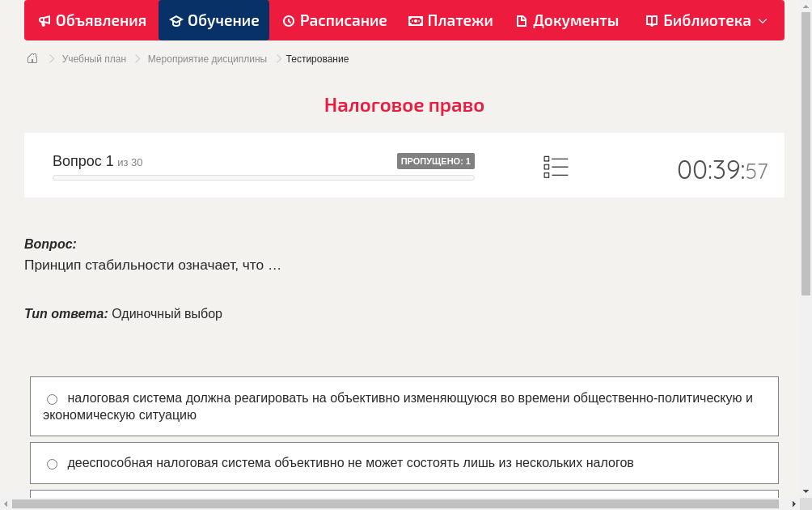
Task: Click the megaphone icon next to Объявления
Action: [x=44, y=20]
